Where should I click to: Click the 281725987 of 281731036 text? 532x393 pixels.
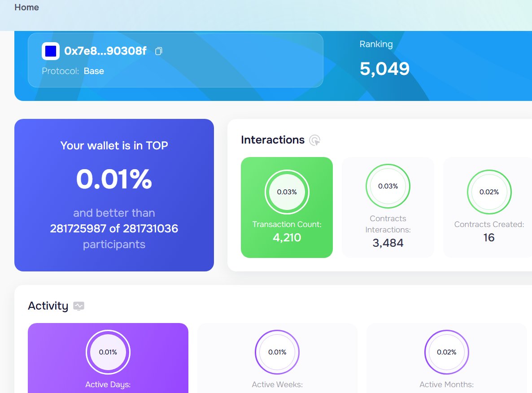[x=114, y=228]
